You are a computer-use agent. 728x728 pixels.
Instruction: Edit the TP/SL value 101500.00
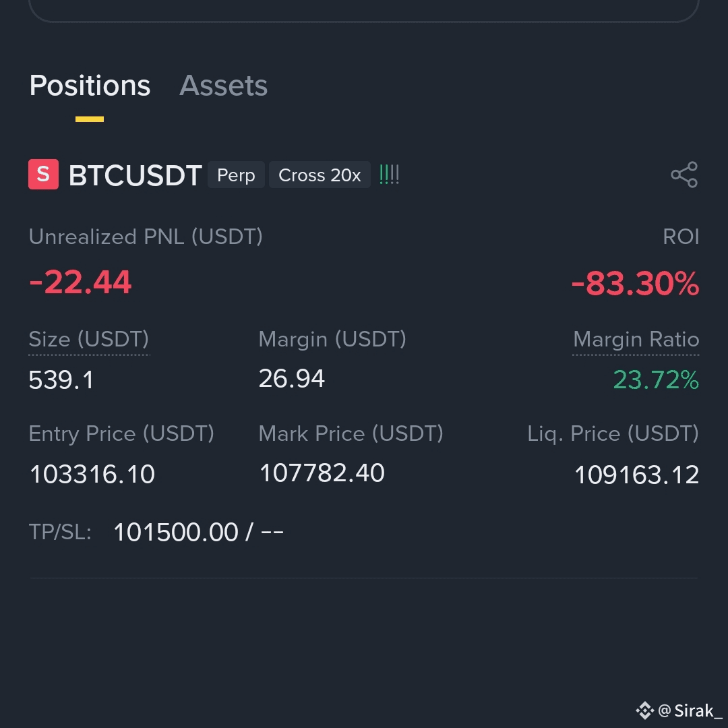pyautogui.click(x=175, y=532)
